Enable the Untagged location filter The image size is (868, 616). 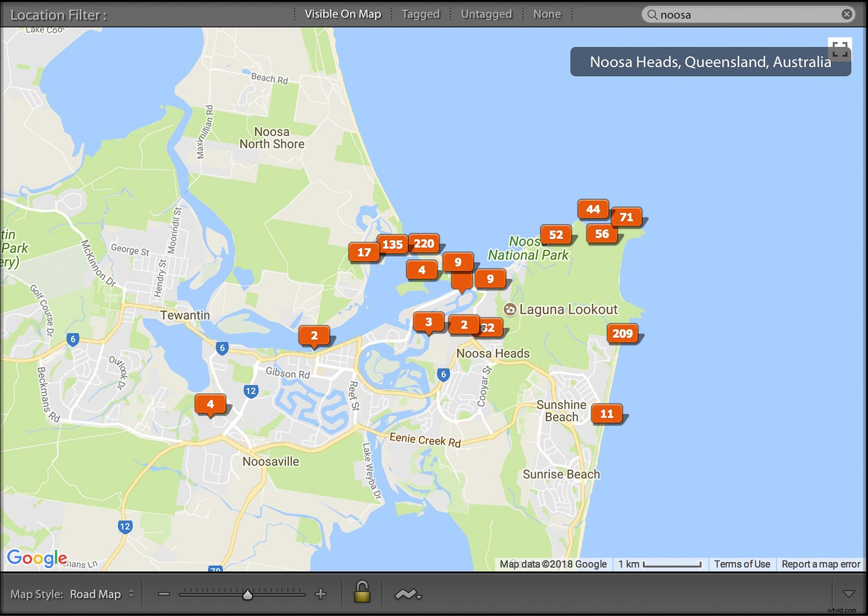(486, 14)
